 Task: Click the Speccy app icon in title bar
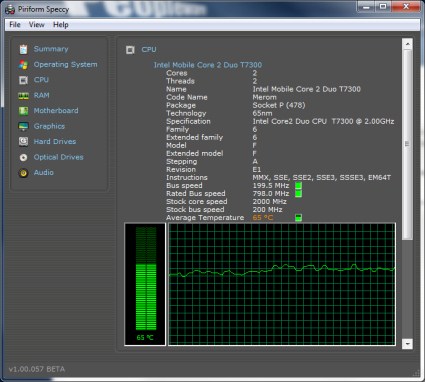10,9
